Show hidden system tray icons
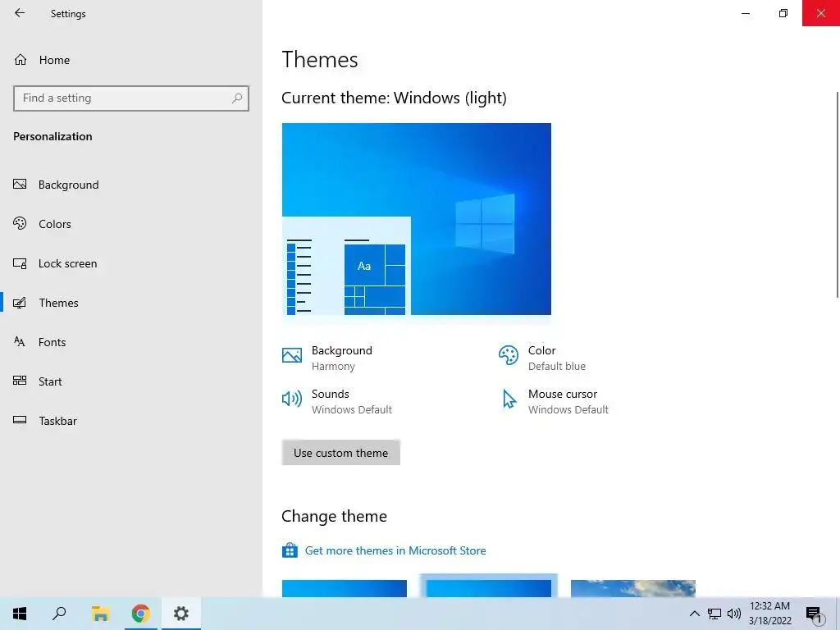This screenshot has height=630, width=840. (x=694, y=614)
